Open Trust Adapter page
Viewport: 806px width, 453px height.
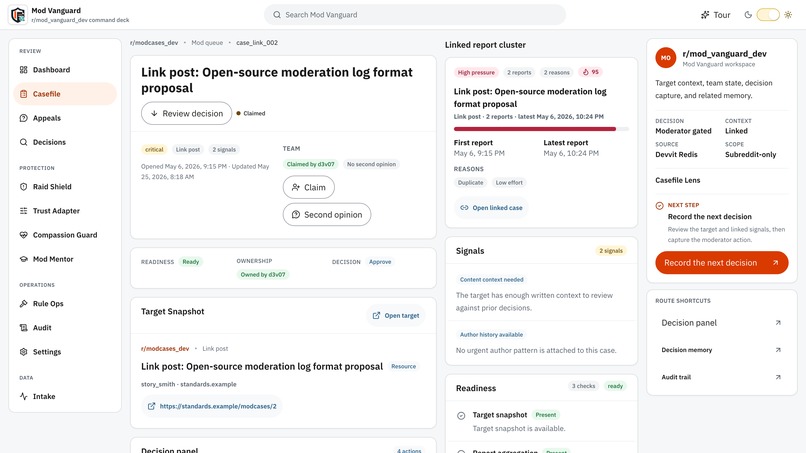coord(65,211)
